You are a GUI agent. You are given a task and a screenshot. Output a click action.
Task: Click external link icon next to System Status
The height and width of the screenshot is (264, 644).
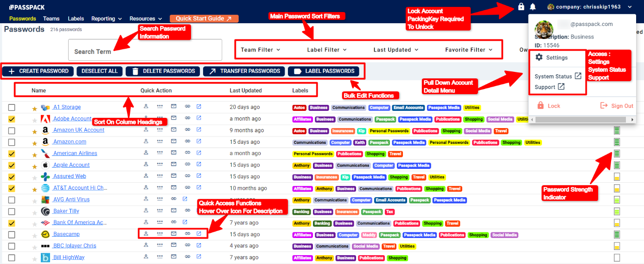click(x=578, y=76)
